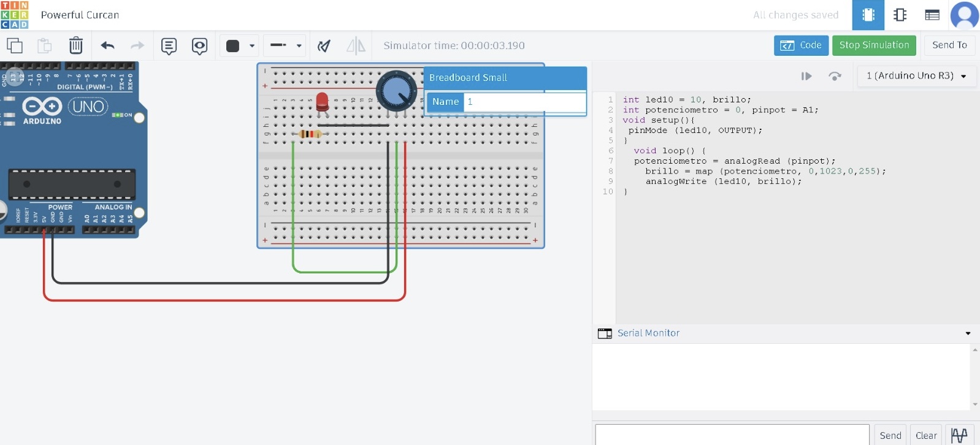The height and width of the screenshot is (445, 980).
Task: Toggle the serial monitor graph
Action: click(x=959, y=435)
